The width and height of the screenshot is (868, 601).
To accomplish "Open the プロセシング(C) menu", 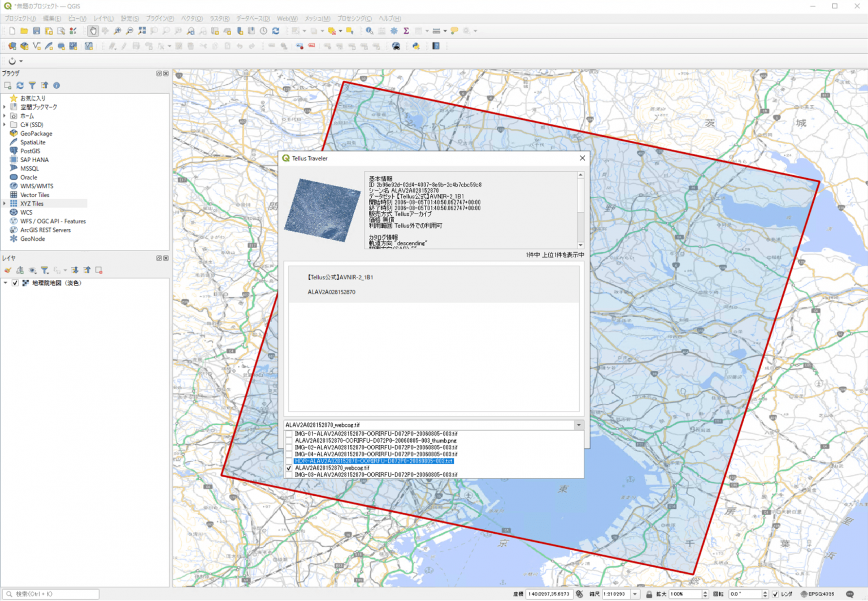I will tap(354, 19).
